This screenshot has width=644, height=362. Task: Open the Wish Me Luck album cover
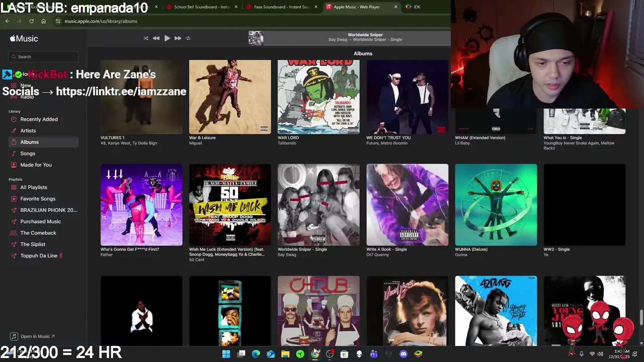click(x=230, y=205)
